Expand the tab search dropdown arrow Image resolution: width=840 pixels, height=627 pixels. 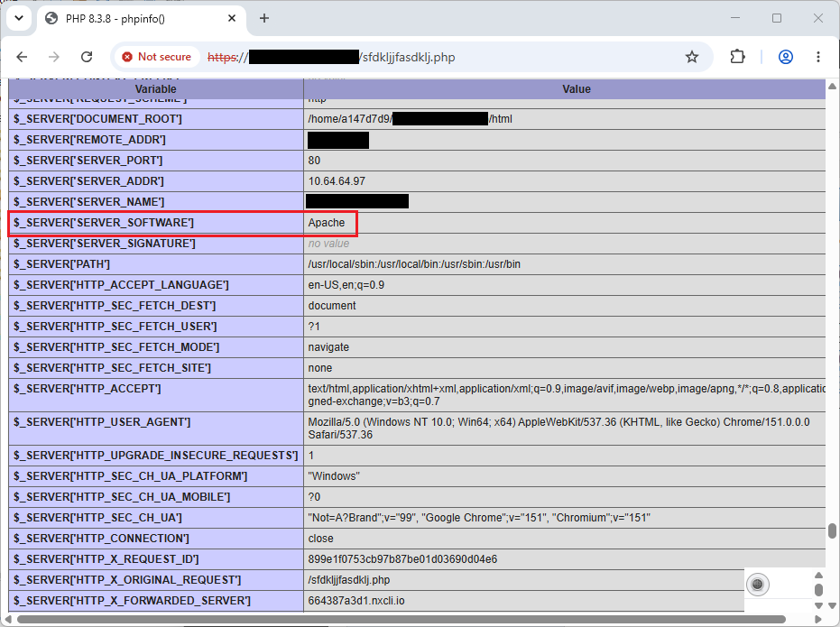pos(19,18)
